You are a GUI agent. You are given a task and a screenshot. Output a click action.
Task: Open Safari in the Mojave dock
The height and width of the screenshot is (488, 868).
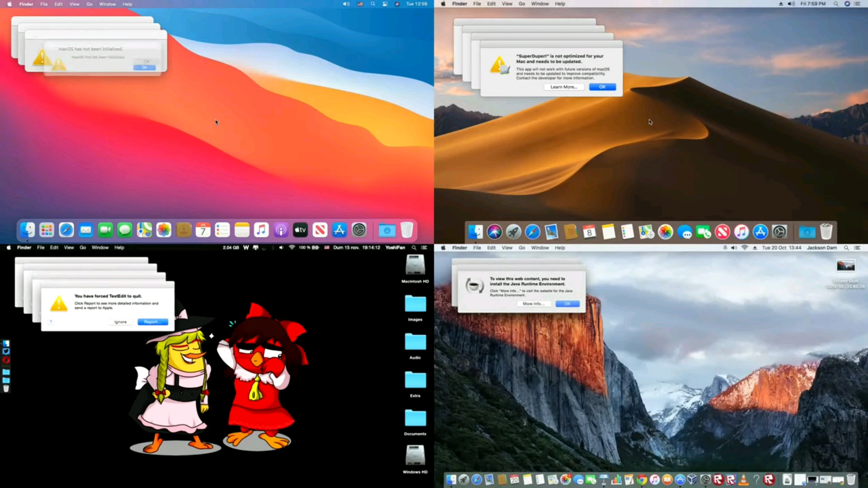click(532, 232)
